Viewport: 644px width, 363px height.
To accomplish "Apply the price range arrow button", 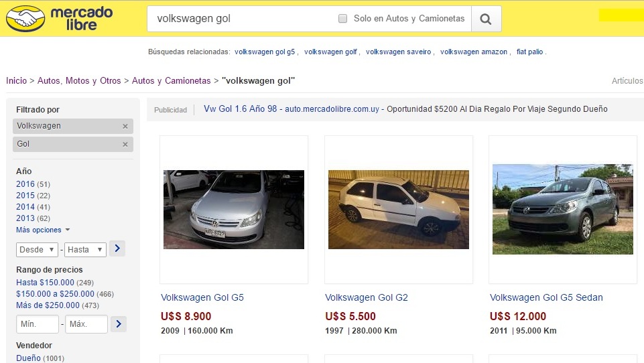I will point(119,324).
